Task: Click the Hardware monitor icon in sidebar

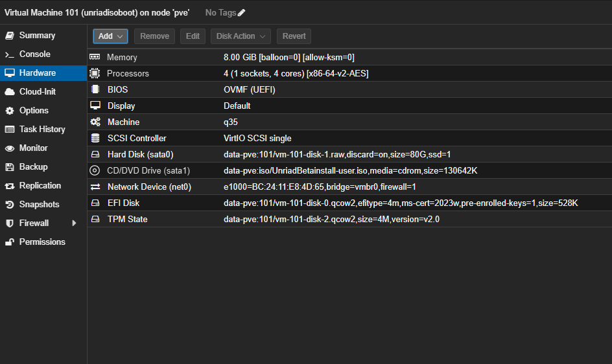Action: [x=10, y=73]
